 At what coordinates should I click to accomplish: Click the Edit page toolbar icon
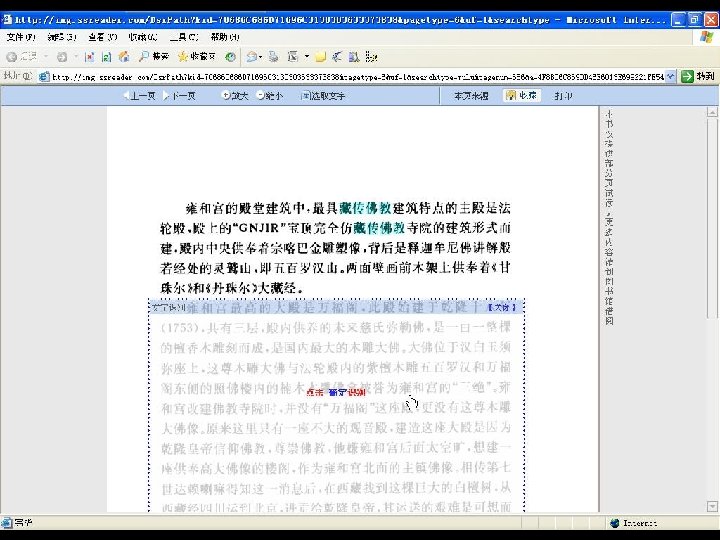[x=293, y=56]
